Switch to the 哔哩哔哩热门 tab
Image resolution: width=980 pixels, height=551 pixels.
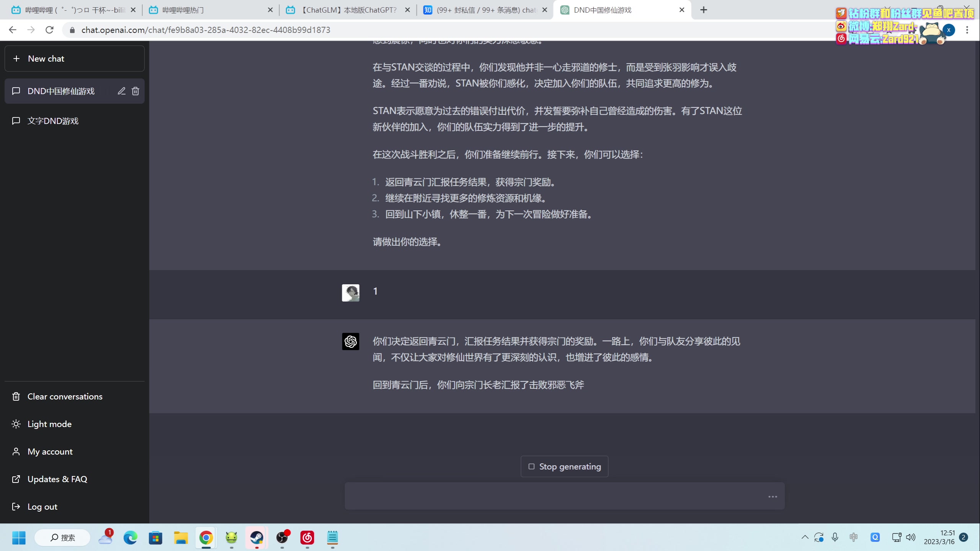pyautogui.click(x=211, y=10)
